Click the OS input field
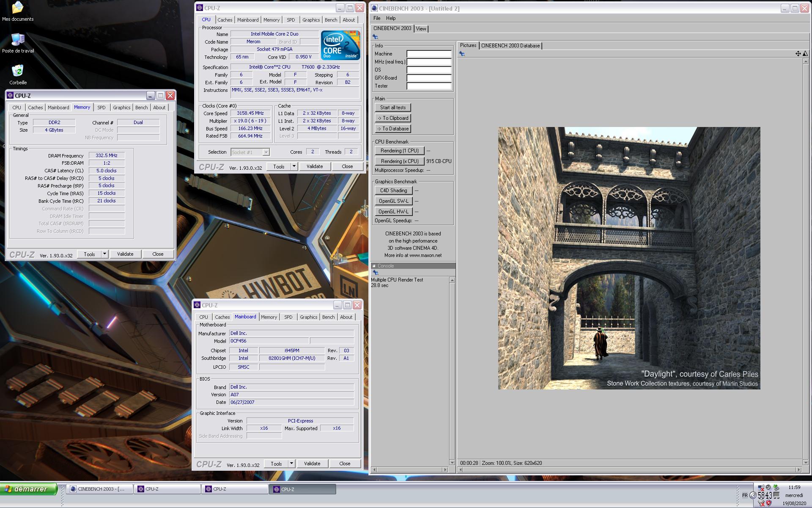 point(429,70)
